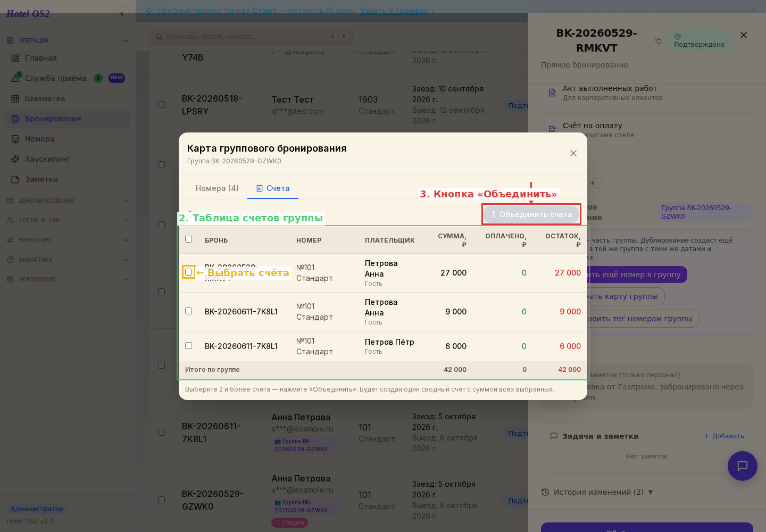
Task: Open the chat bubble widget icon
Action: click(x=742, y=466)
